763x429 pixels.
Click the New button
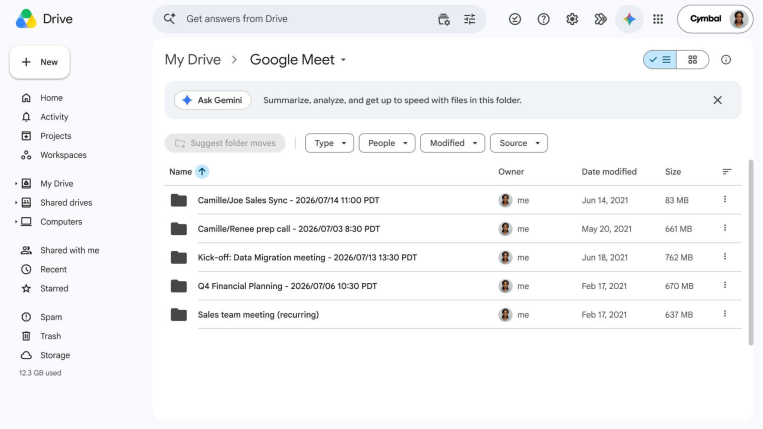point(39,62)
